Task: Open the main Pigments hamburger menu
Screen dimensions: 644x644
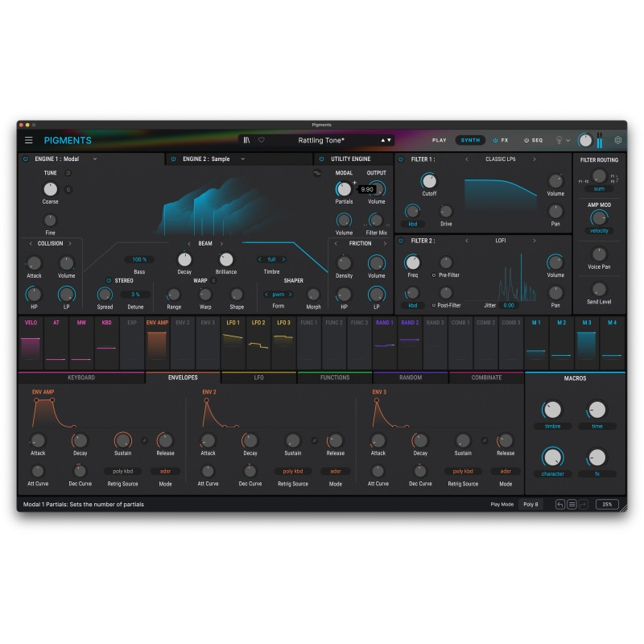Action: click(x=28, y=139)
